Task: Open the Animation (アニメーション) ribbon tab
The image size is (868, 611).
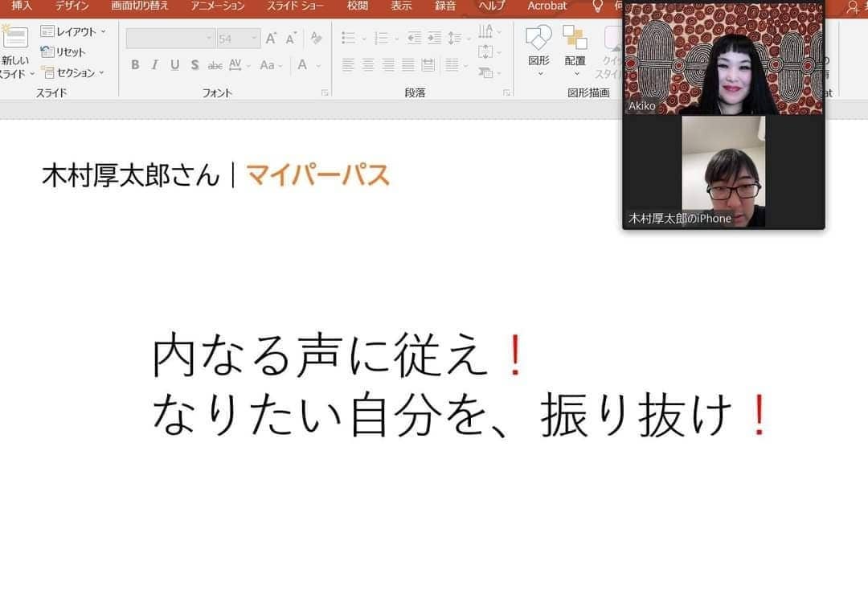Action: (x=218, y=6)
